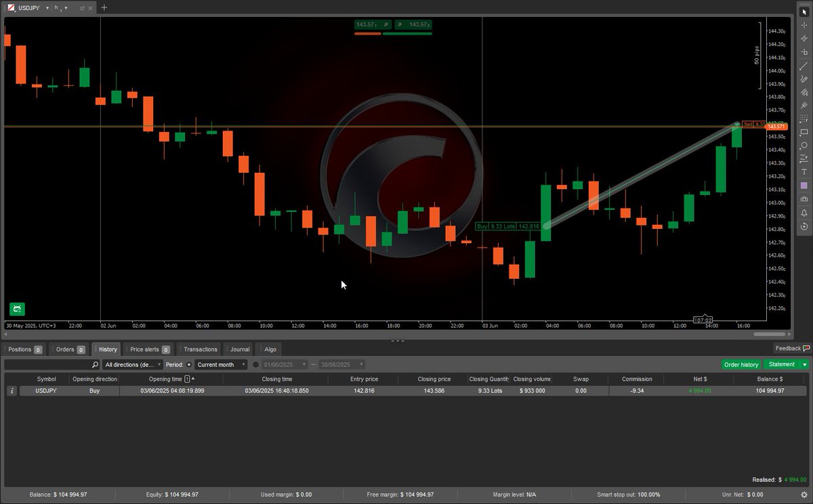
Task: Select the Period radio button
Action: (x=189, y=364)
